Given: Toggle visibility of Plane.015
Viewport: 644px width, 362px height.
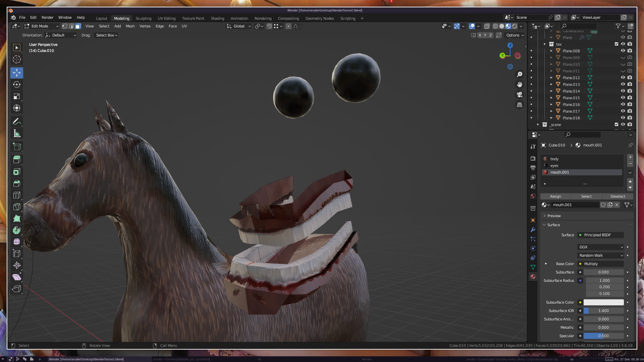Looking at the screenshot, I should (623, 98).
